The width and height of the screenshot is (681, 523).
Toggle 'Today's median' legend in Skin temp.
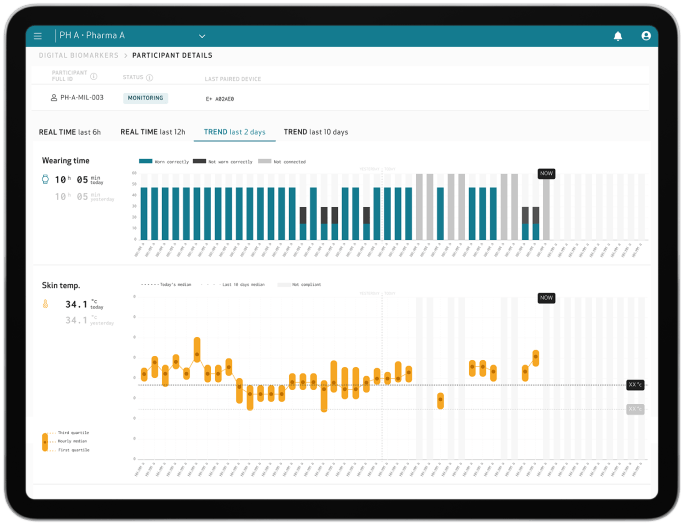click(x=165, y=284)
